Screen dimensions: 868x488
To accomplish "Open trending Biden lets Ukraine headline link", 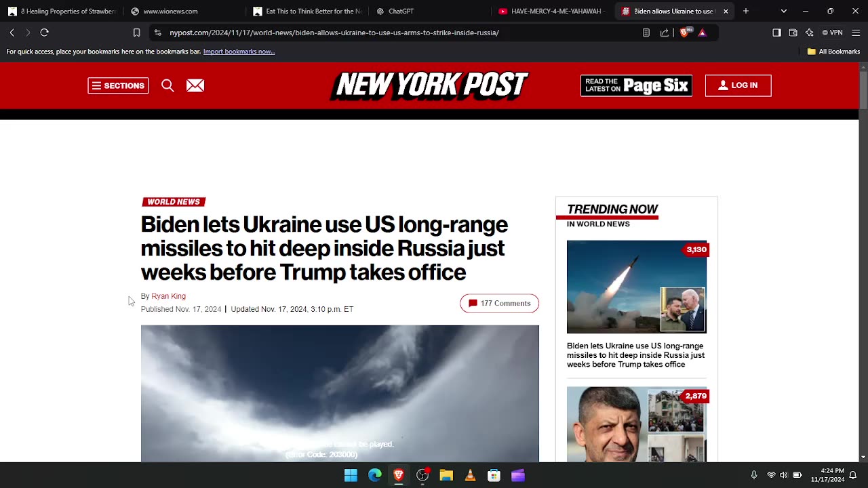I will coord(635,355).
